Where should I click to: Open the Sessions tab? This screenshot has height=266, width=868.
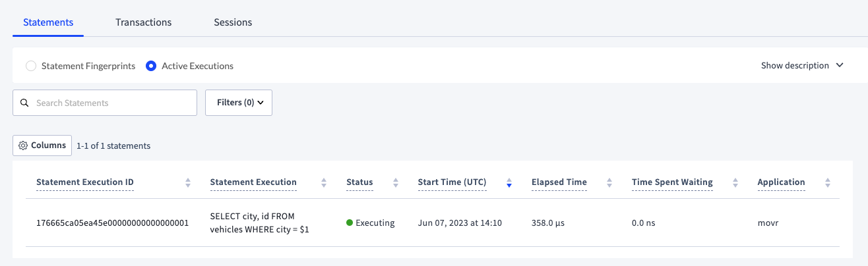click(233, 22)
